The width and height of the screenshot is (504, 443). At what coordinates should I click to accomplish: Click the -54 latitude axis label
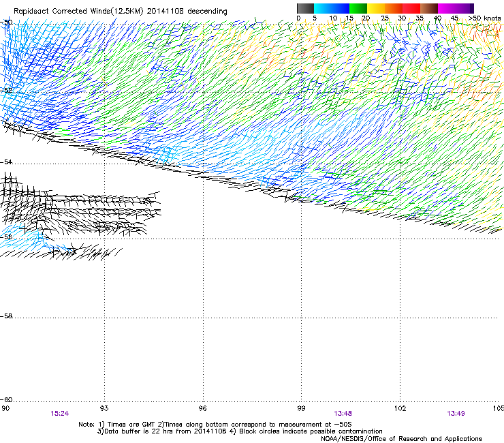(x=6, y=162)
